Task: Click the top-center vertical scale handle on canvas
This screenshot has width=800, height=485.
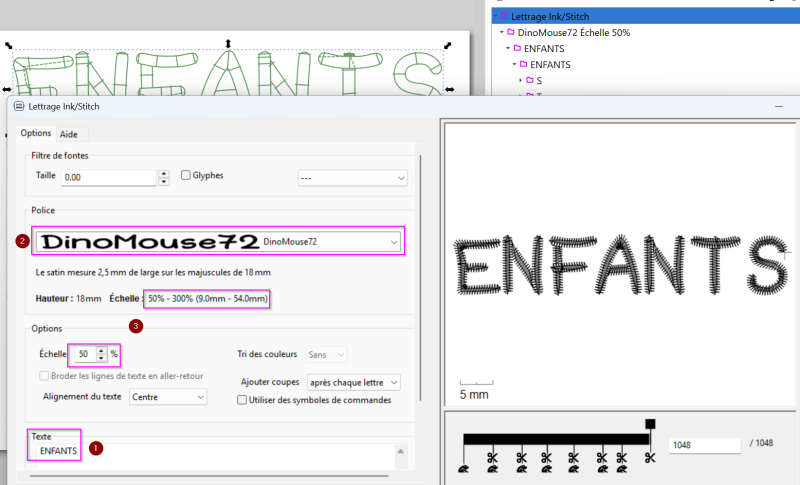Action: 228,44
